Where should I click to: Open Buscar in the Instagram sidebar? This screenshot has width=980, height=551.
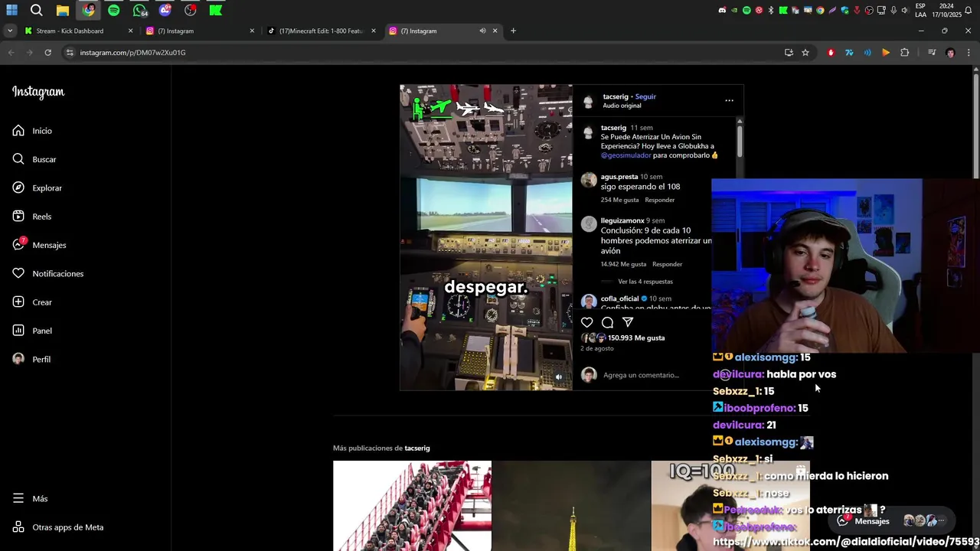pyautogui.click(x=34, y=159)
